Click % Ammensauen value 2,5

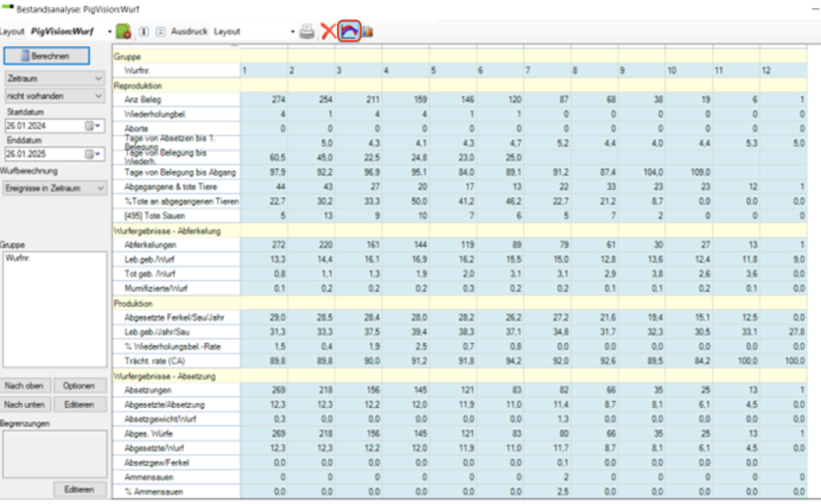(x=563, y=492)
